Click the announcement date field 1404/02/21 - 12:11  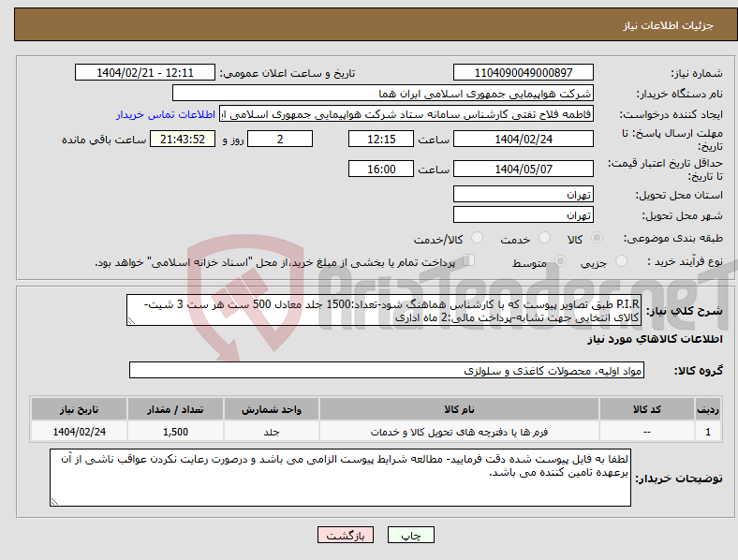[x=145, y=72]
